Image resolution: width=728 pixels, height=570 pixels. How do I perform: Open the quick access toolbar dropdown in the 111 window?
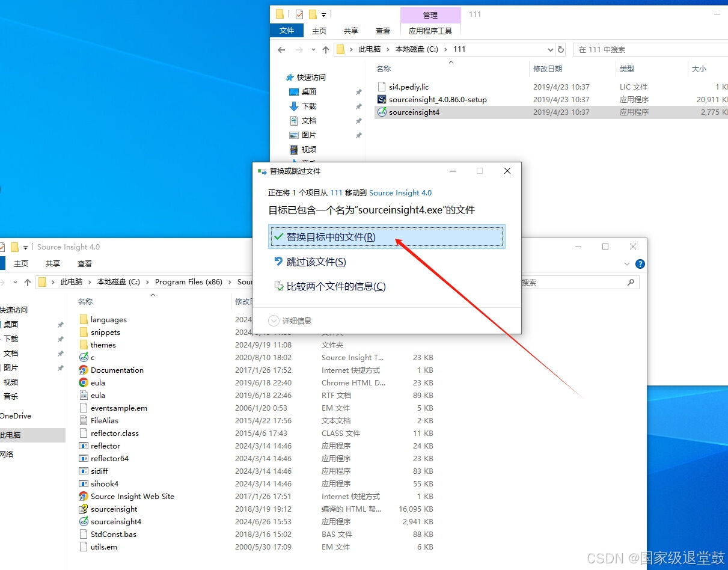pyautogui.click(x=324, y=14)
